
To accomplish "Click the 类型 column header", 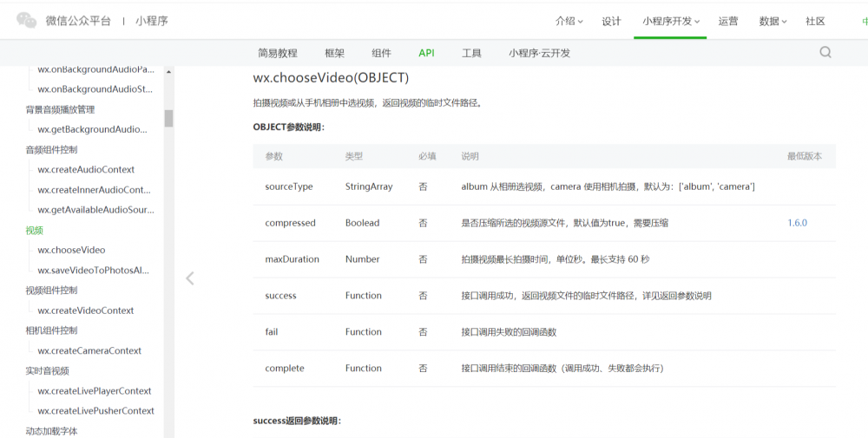I will (x=354, y=156).
